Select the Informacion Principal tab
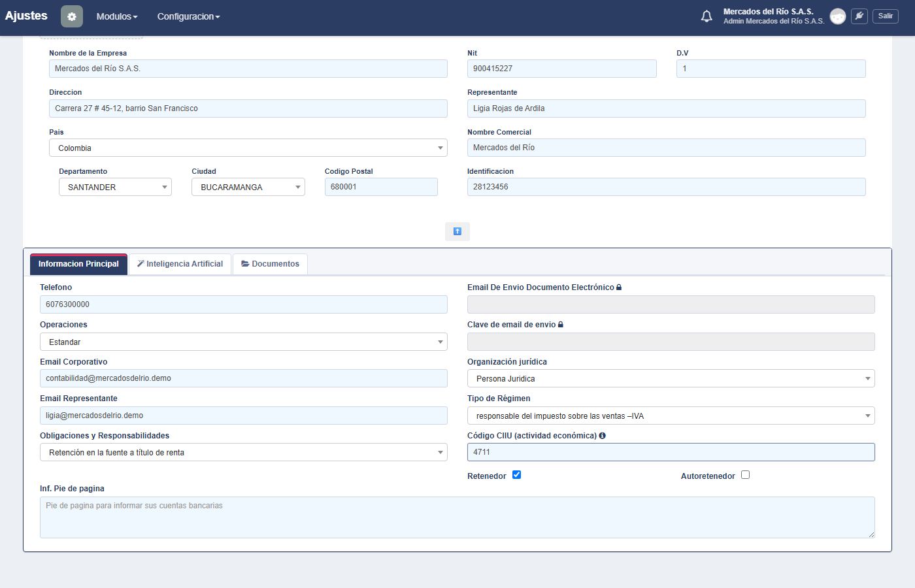This screenshot has width=915, height=588. pos(78,264)
